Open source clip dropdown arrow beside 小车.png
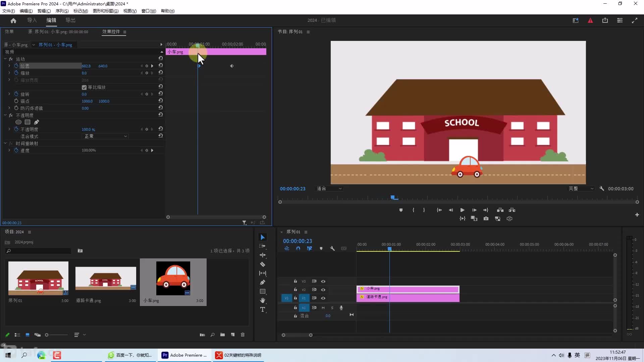 (34, 45)
